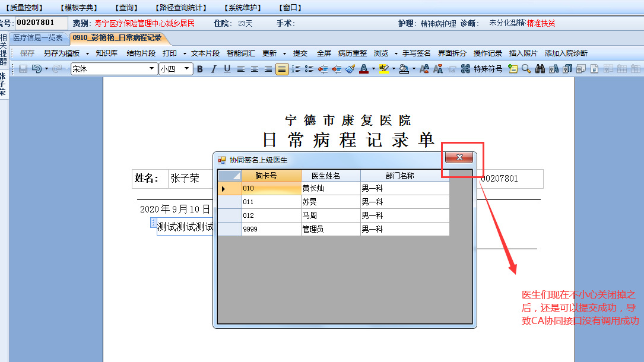This screenshot has height=362, width=644.
Task: Click the binoculars find icon
Action: pos(540,69)
